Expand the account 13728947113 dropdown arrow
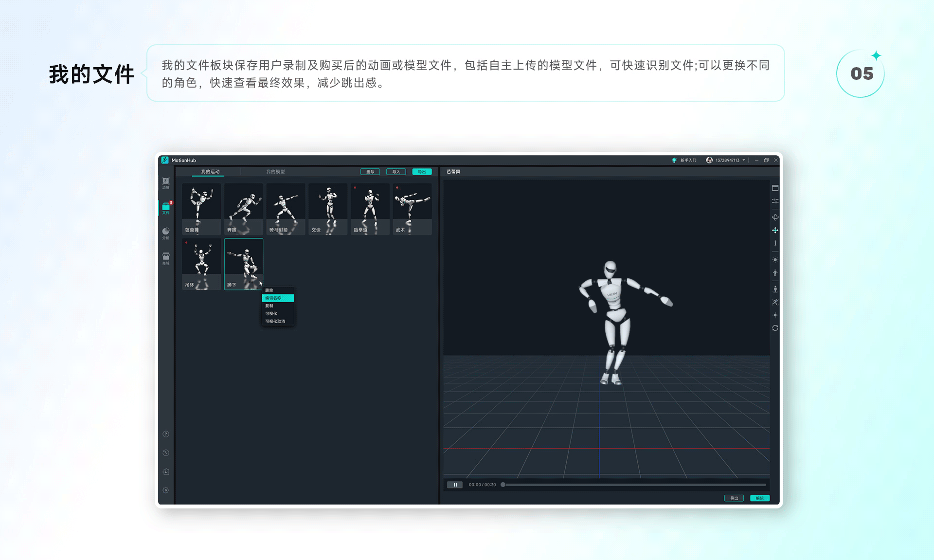This screenshot has height=560, width=934. (x=744, y=160)
